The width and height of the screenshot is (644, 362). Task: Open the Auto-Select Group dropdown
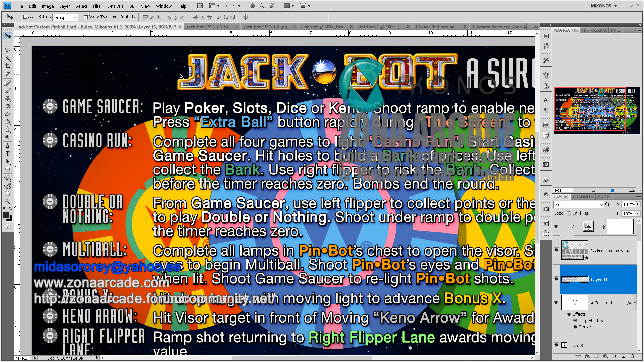pos(65,17)
